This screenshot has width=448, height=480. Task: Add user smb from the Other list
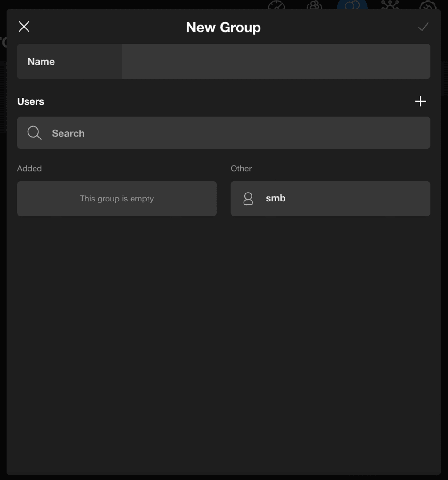[x=330, y=199]
